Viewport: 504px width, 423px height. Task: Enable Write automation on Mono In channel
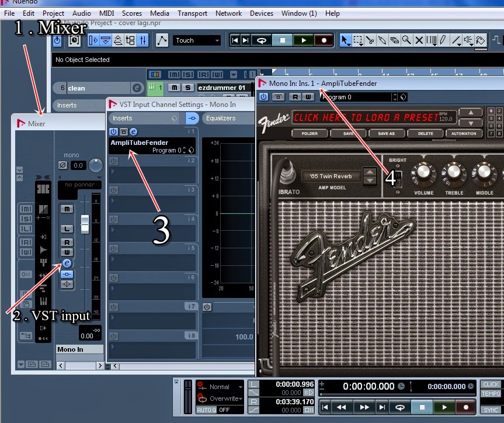click(67, 252)
